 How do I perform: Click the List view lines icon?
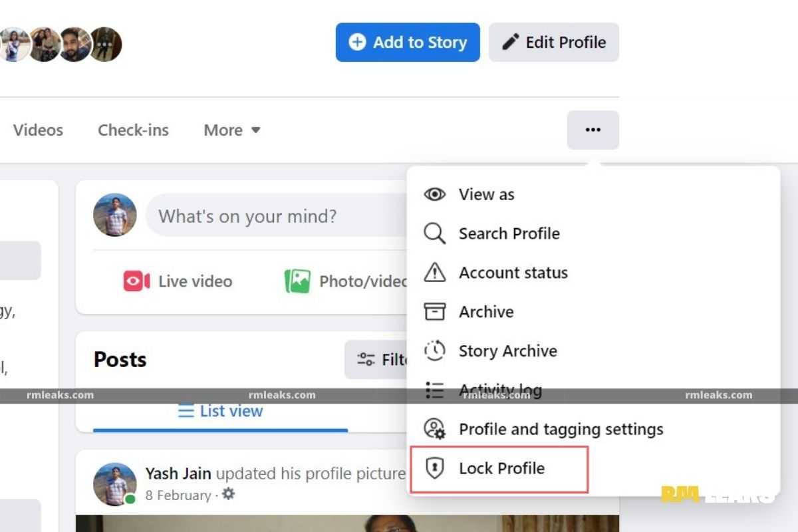point(186,411)
